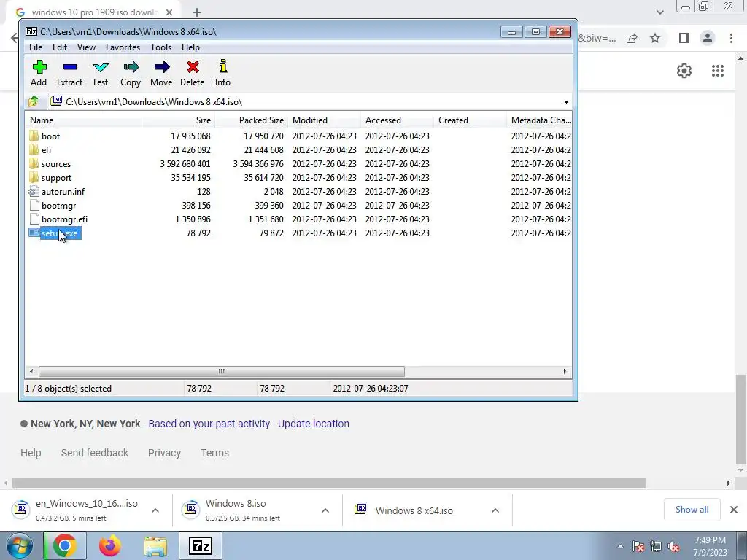Switch to Chrome in the taskbar
747x560 pixels.
pos(65,545)
